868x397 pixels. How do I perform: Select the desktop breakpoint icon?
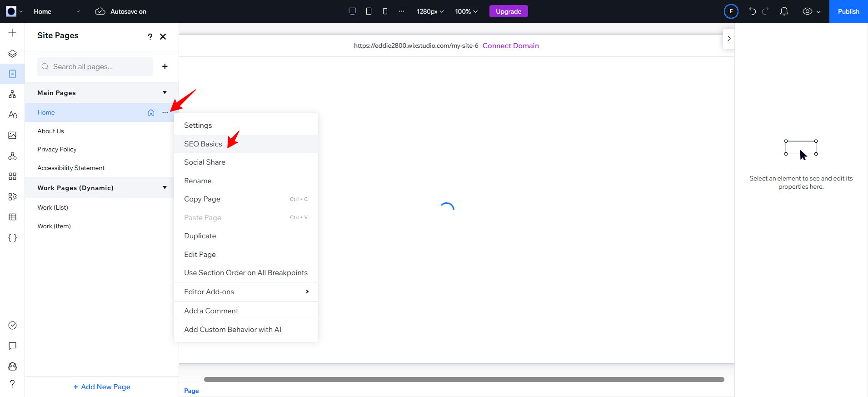pos(352,11)
